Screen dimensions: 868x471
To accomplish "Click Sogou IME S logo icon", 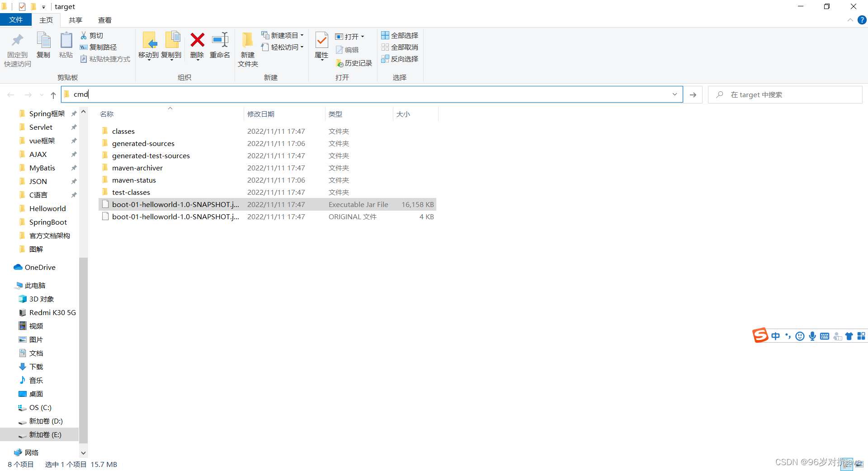I will pos(760,335).
